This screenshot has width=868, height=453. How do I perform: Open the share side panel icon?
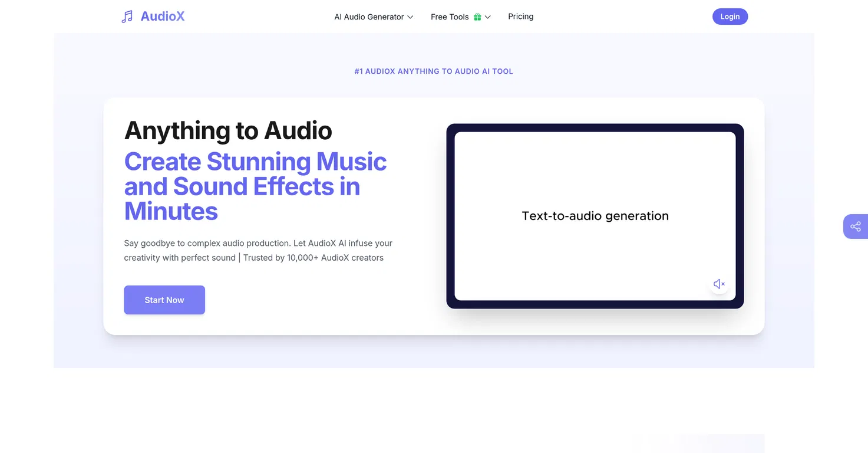856,226
